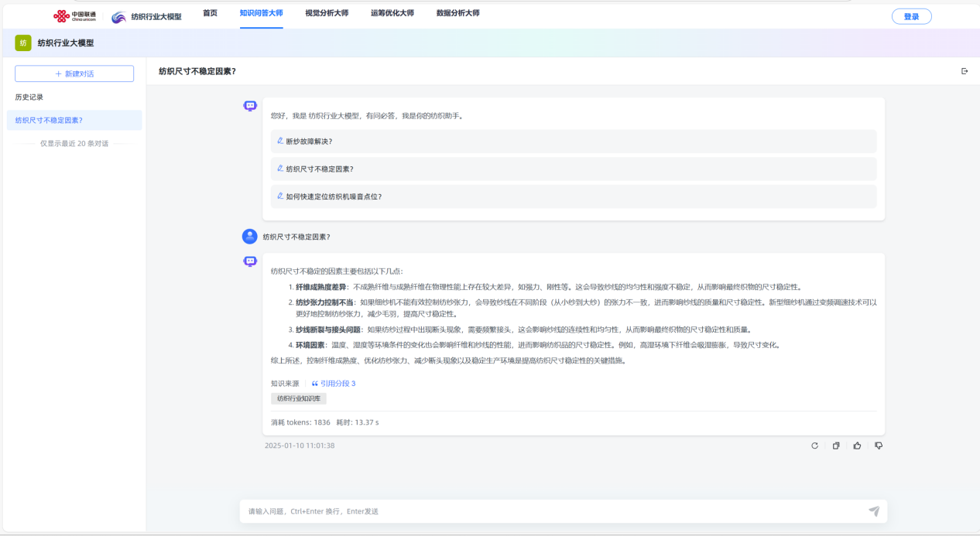Click the summary sentence starting 综上所述
The image size is (980, 536).
pyautogui.click(x=447, y=360)
